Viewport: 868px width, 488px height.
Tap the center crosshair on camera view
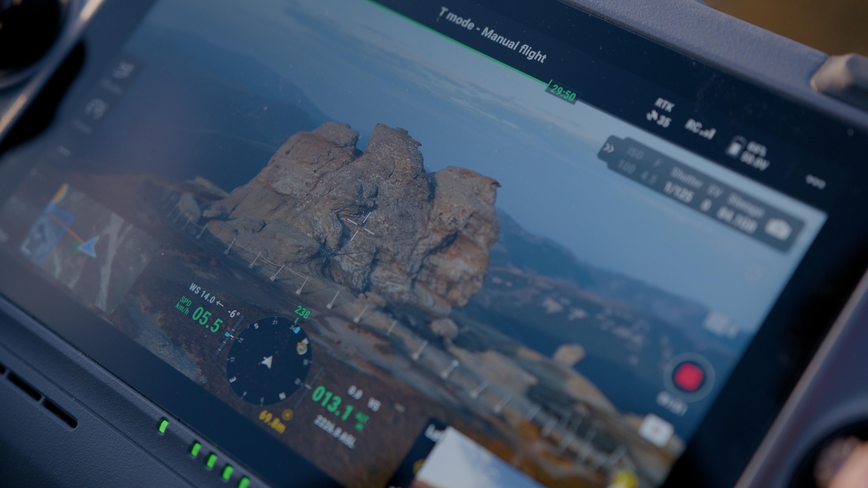coord(361,227)
